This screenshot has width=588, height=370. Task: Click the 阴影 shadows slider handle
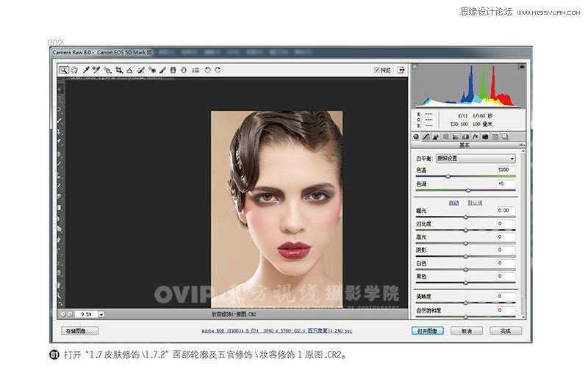click(466, 256)
